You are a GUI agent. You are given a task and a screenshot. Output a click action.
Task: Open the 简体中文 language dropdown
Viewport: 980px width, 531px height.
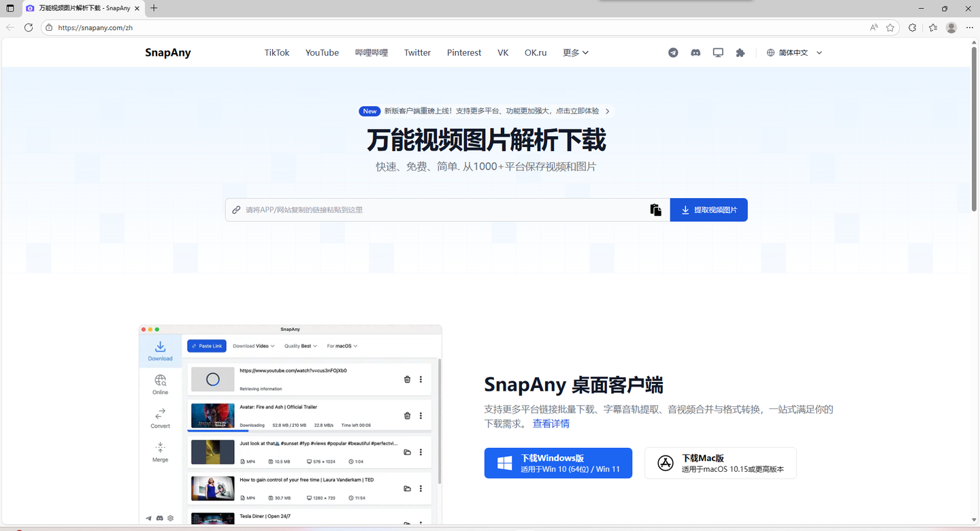pyautogui.click(x=795, y=52)
